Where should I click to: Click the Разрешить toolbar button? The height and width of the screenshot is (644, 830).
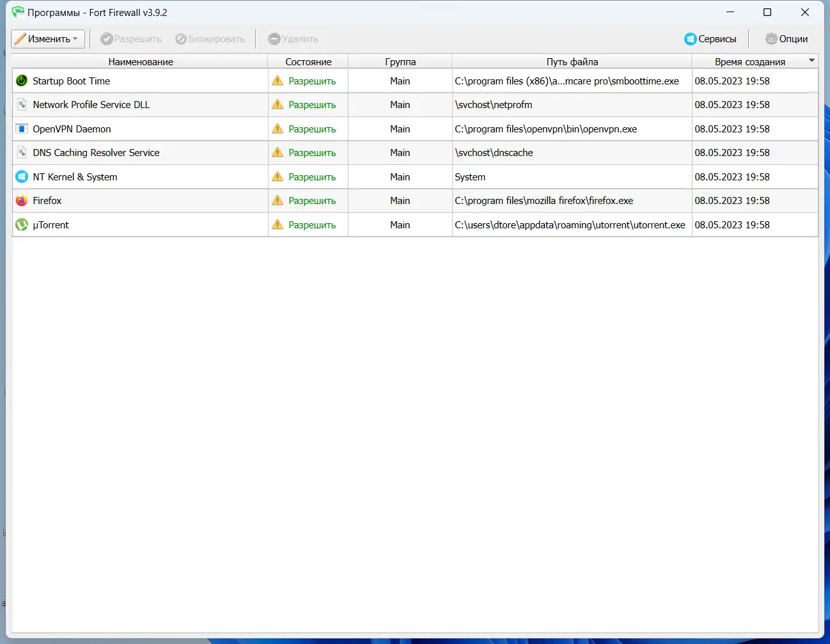[131, 39]
